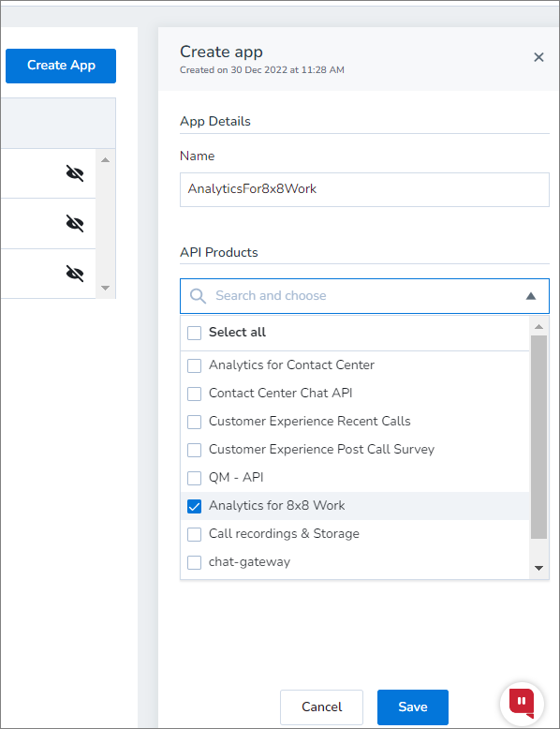This screenshot has width=560, height=729.
Task: Check Call recordings & Storage option
Action: tap(194, 534)
